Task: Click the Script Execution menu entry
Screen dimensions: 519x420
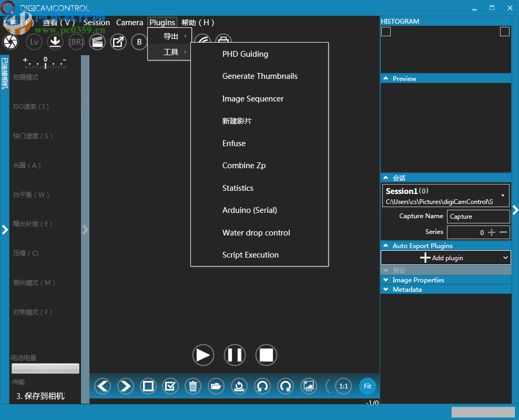Action: (250, 255)
